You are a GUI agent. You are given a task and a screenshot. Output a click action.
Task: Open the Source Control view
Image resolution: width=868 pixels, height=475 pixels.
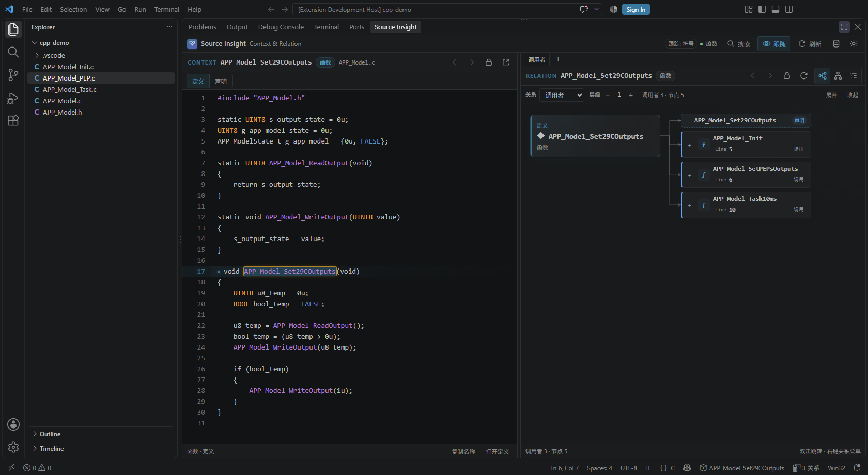tap(13, 75)
